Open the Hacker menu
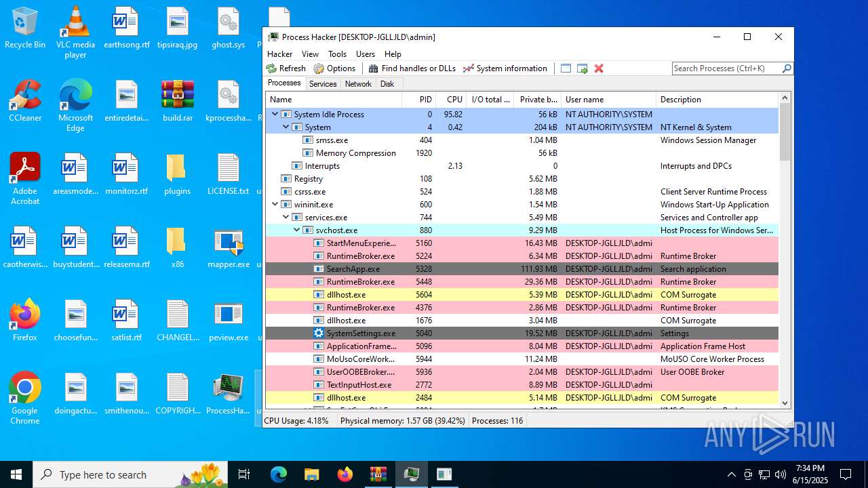Image resolution: width=868 pixels, height=488 pixels. pyautogui.click(x=279, y=54)
